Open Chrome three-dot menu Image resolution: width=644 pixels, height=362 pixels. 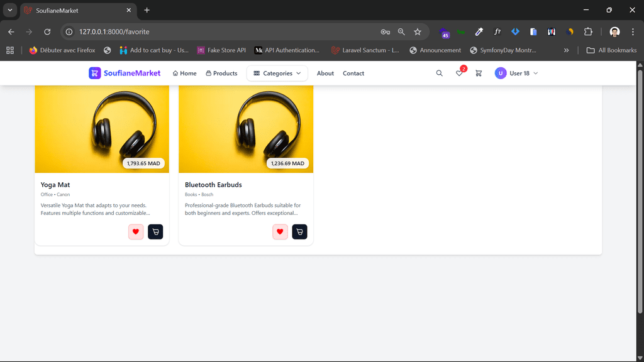coord(633,31)
